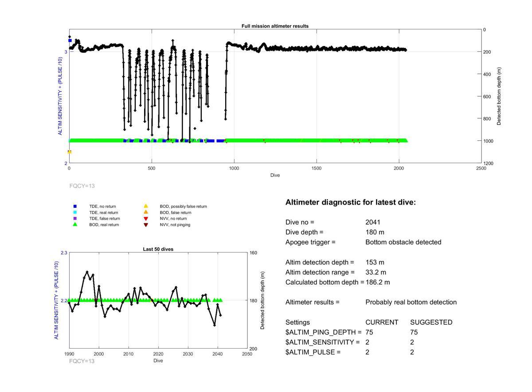Screen dimensions: 532x392
Task: Click altim detection range value '33.2 m'
Action: [x=376, y=272]
